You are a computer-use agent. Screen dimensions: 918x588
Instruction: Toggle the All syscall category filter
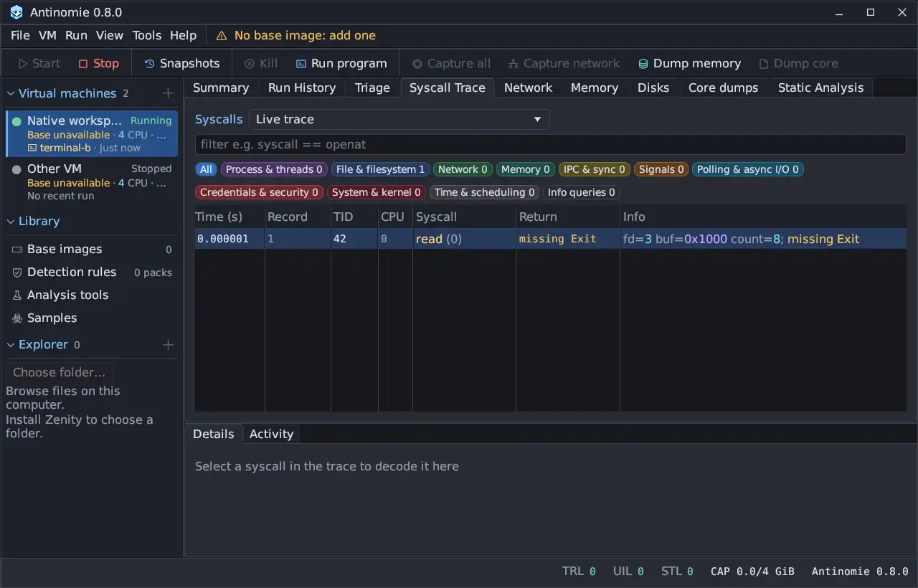207,169
